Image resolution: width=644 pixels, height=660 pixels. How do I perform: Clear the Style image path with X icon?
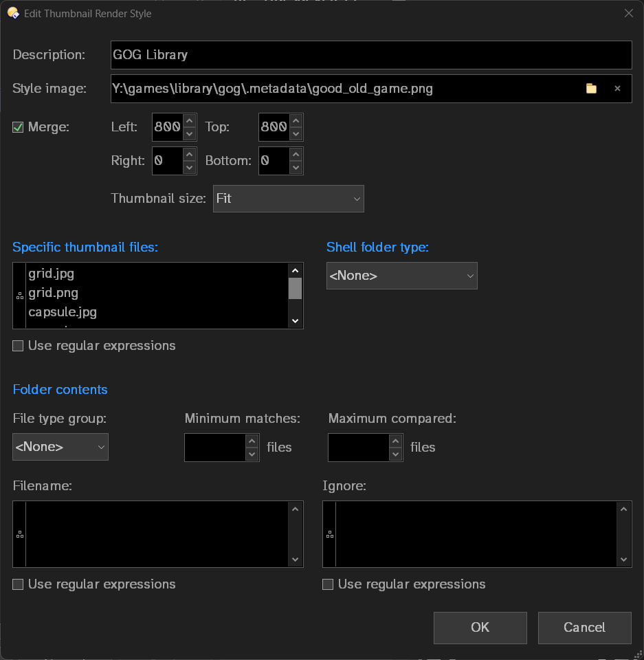pyautogui.click(x=617, y=89)
